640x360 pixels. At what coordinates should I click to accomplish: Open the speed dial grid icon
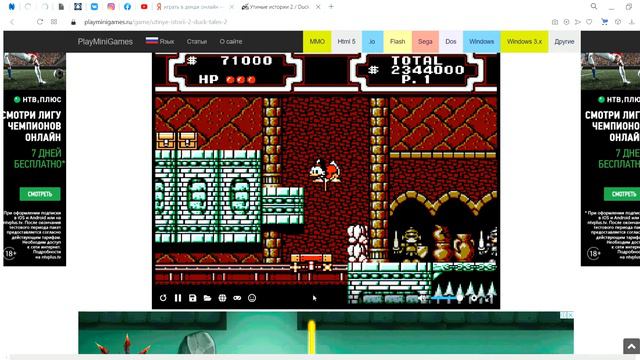tap(54, 22)
